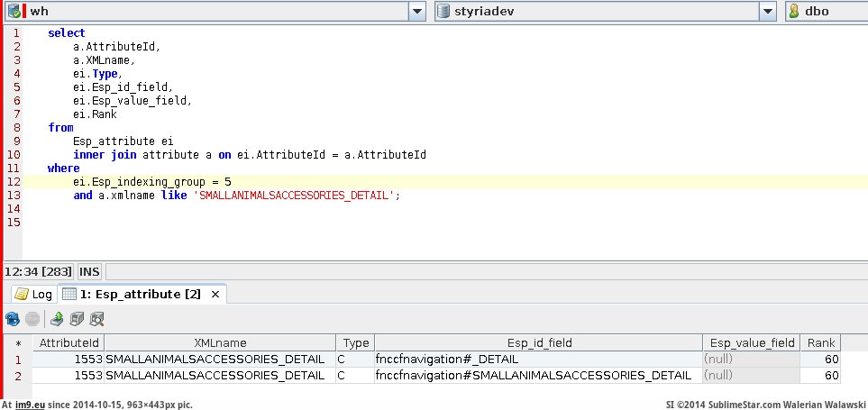Click the export results icon

pyautogui.click(x=57, y=318)
